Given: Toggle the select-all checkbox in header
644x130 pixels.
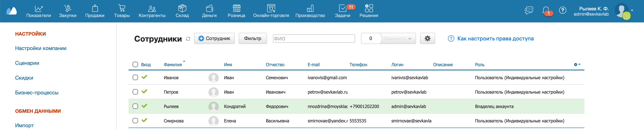Looking at the screenshot, I should (x=135, y=64).
